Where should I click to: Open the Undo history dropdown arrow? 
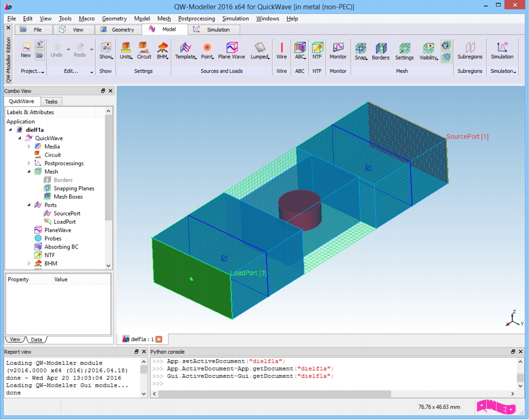coord(68,49)
